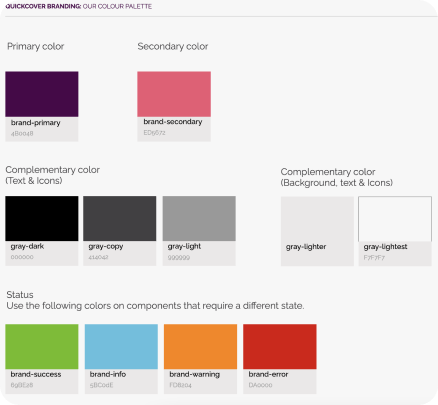The height and width of the screenshot is (405, 438).
Task: Click the '000000' hex code
Action: [x=22, y=257]
